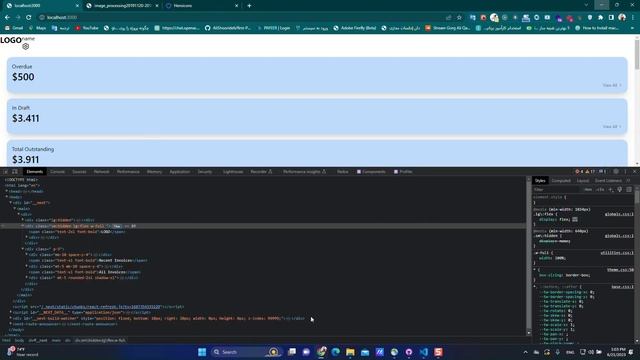Click the browser back arrow
This screenshot has height=360, width=640.
pyautogui.click(x=7, y=17)
